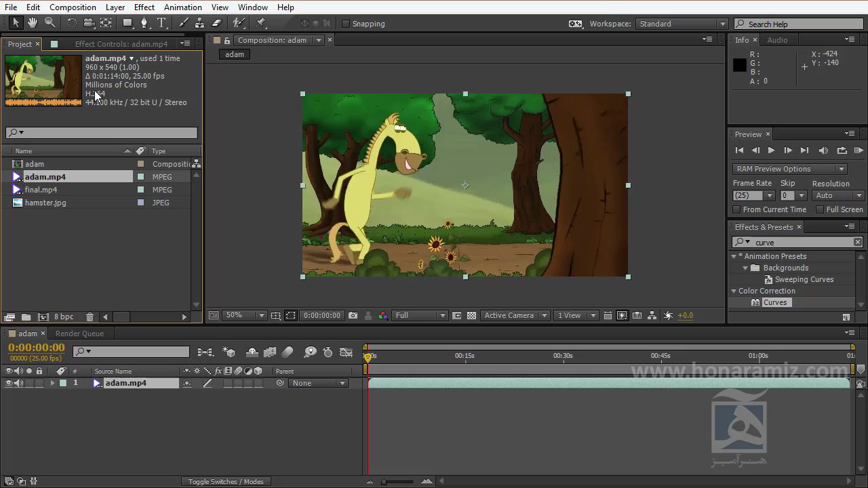
Task: Mute audio of adam.mp4 layer
Action: point(18,383)
